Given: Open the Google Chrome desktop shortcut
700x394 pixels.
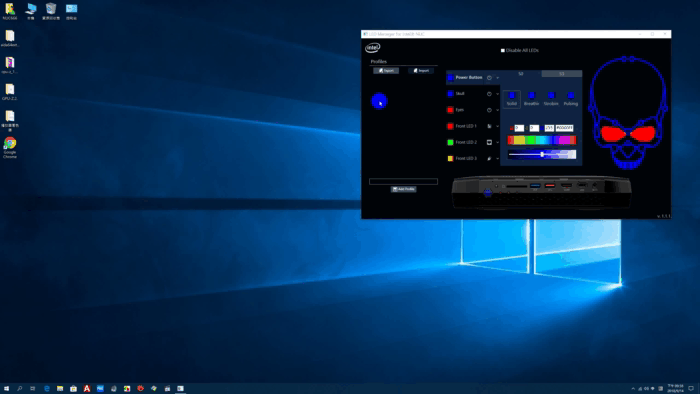Looking at the screenshot, I should pos(10,148).
